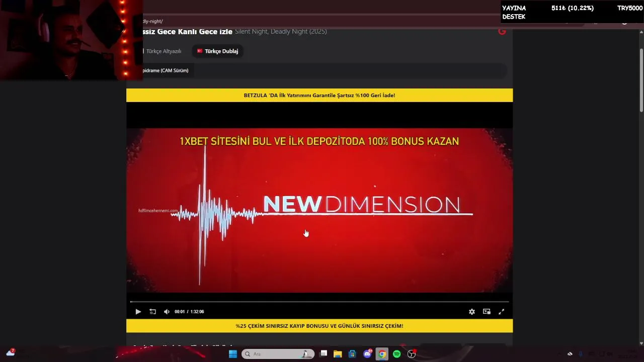Click the YAYINA DESTEK overlay text
This screenshot has width=644, height=362.
click(514, 13)
